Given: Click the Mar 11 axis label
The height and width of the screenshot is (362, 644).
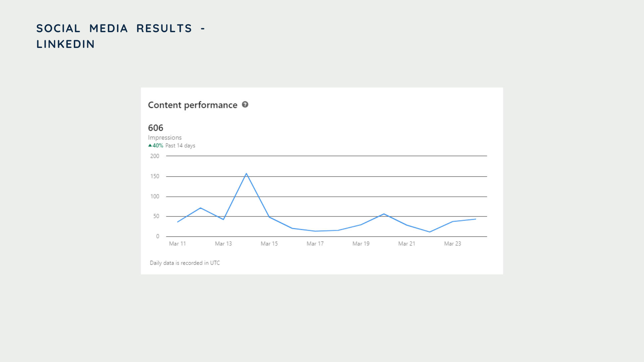Looking at the screenshot, I should click(177, 244).
